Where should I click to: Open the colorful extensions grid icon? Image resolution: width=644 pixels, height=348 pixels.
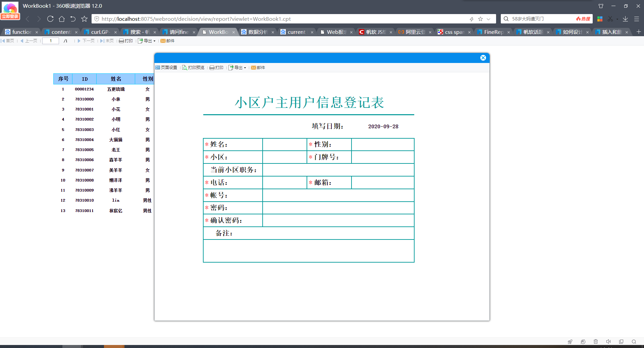(x=600, y=19)
